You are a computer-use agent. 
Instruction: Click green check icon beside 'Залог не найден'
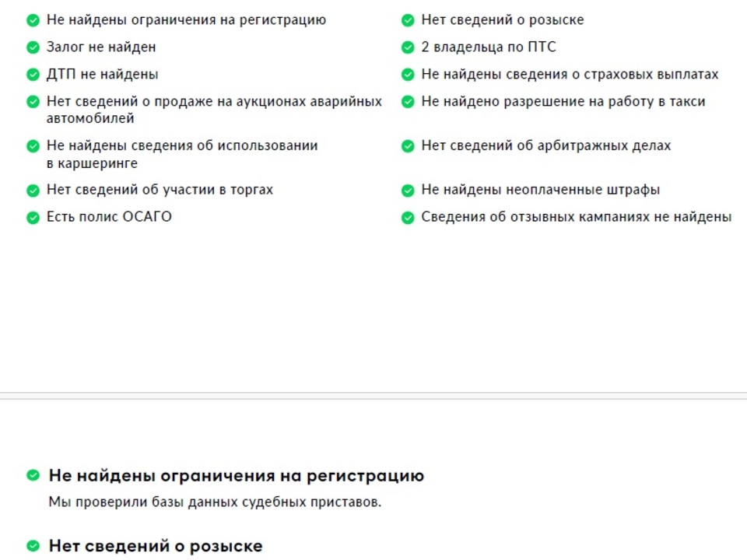click(33, 47)
